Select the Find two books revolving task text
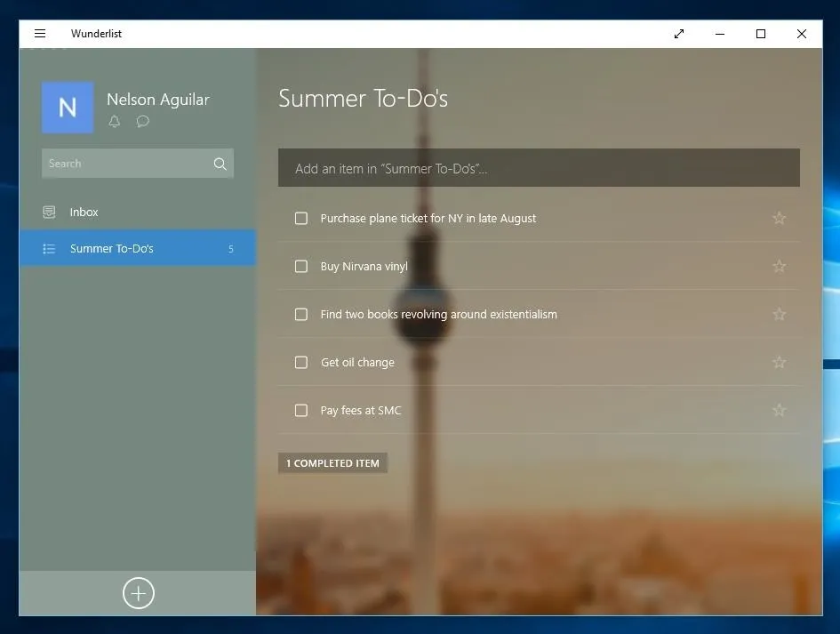The width and height of the screenshot is (840, 634). click(x=439, y=315)
